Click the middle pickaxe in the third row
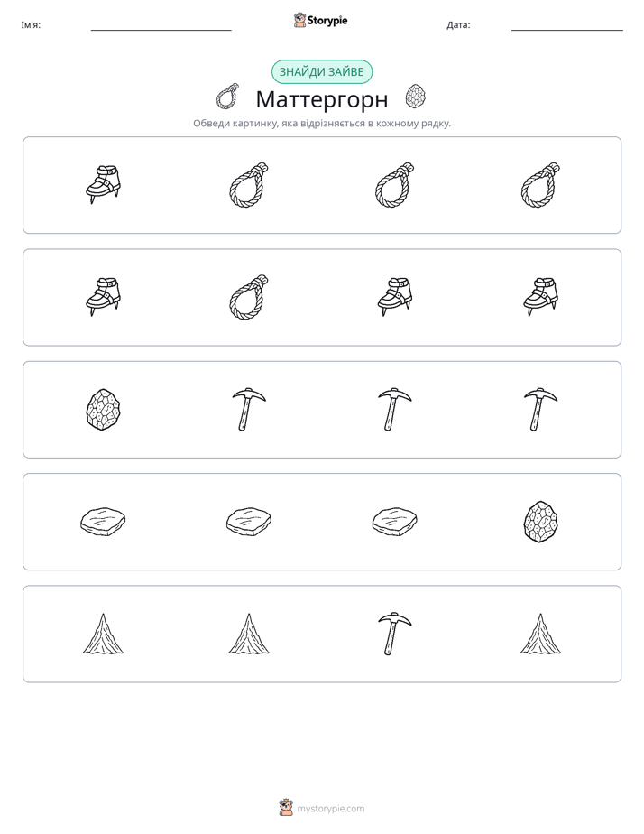 pos(395,409)
